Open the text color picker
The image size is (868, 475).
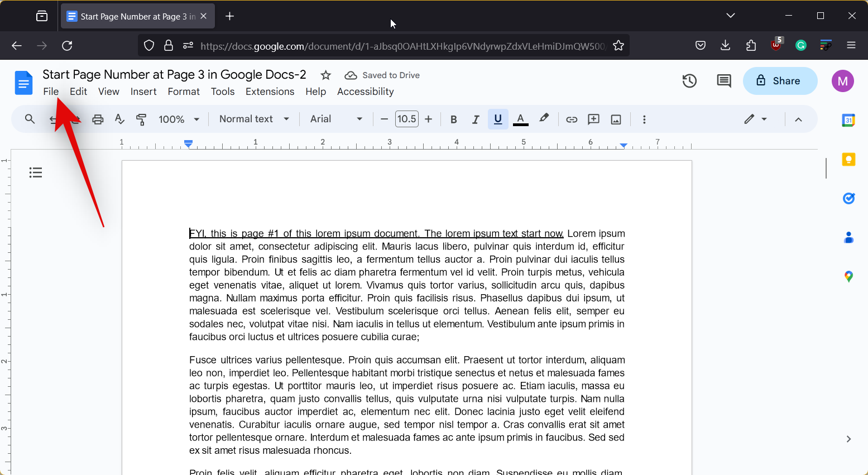pos(520,119)
